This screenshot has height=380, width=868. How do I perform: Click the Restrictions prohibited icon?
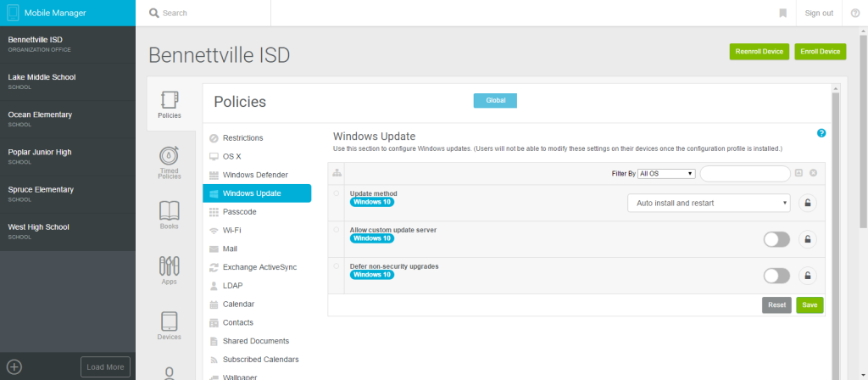point(214,138)
